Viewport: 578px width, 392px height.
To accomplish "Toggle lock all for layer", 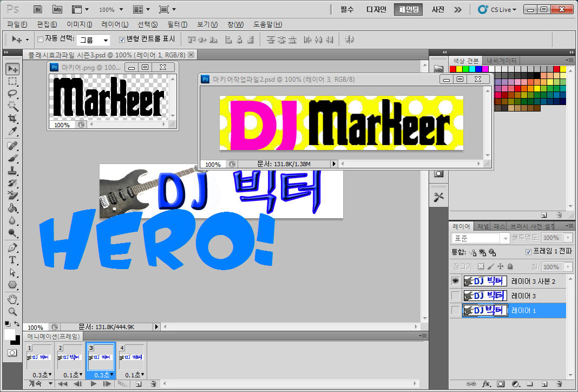I will pos(510,266).
